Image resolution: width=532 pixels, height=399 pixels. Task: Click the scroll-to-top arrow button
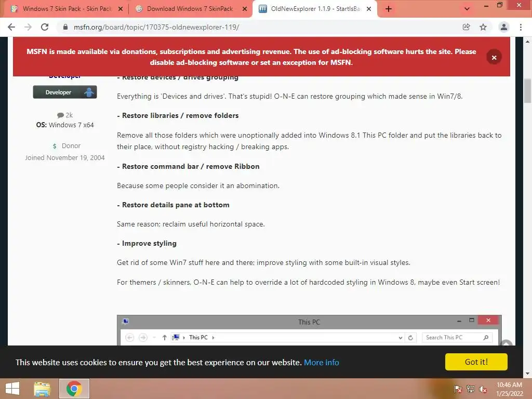(x=506, y=343)
